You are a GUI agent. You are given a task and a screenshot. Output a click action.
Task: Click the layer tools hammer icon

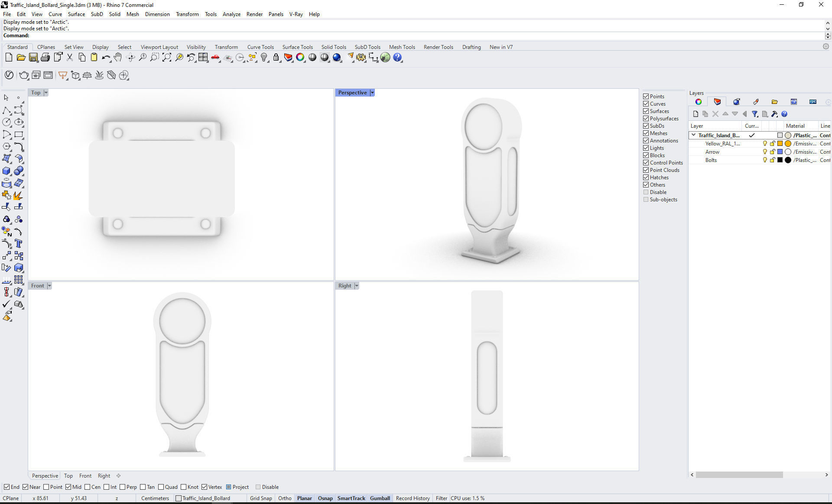pos(774,114)
